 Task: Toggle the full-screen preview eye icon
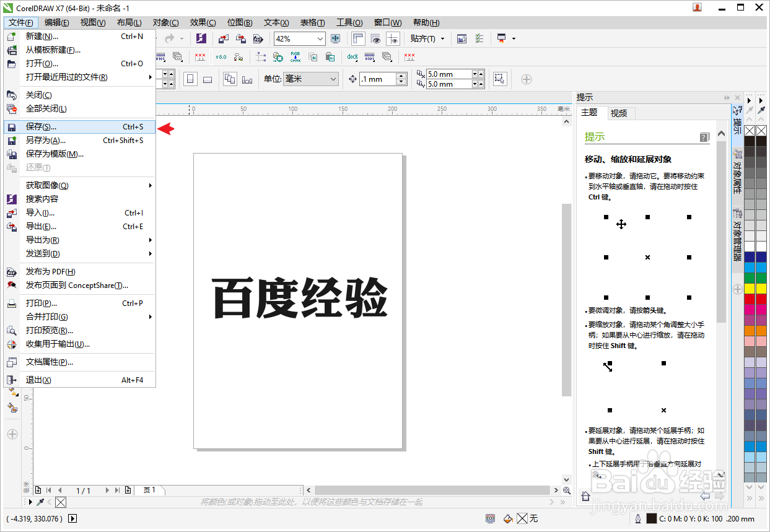click(x=376, y=38)
